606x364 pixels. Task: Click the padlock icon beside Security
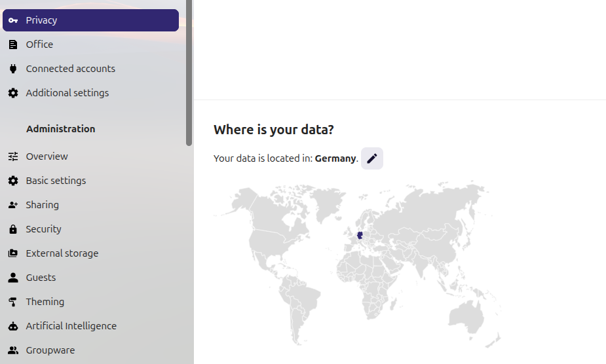tap(13, 229)
